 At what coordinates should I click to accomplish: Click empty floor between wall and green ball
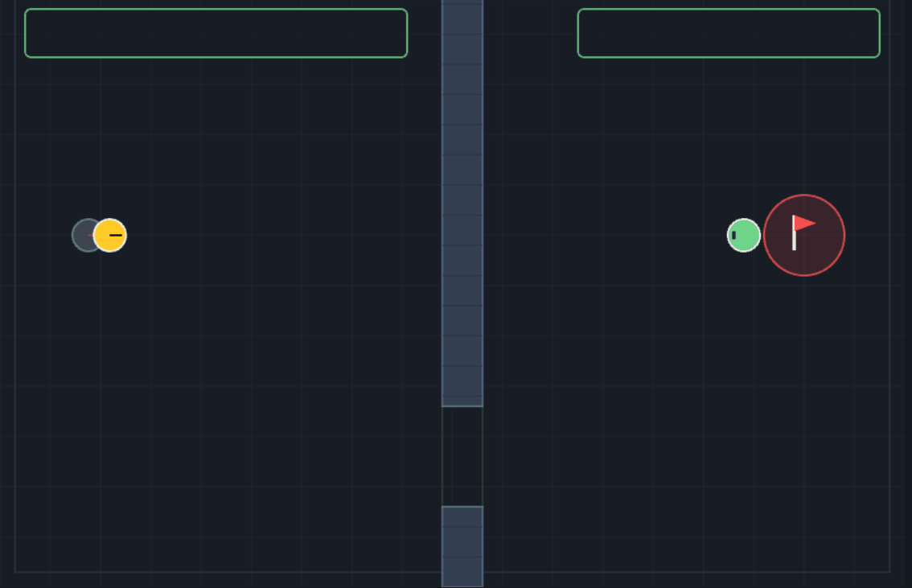tap(605, 236)
